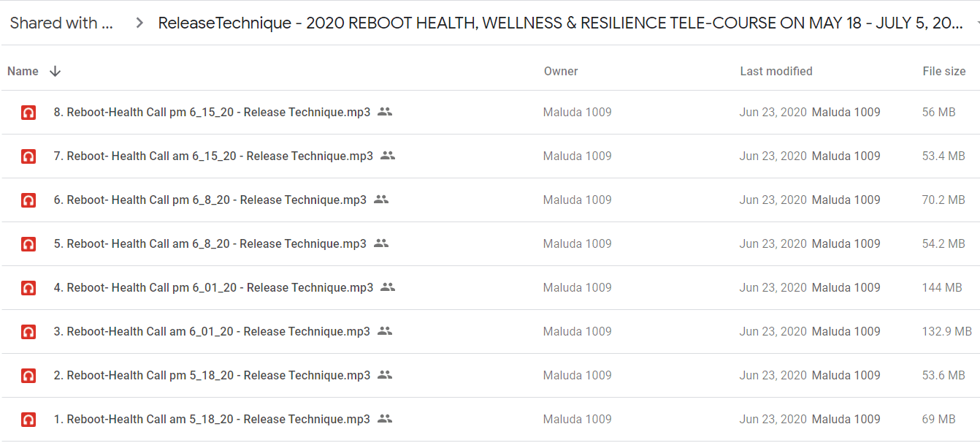
Task: Reverse sort direction with the Name arrow
Action: click(55, 72)
